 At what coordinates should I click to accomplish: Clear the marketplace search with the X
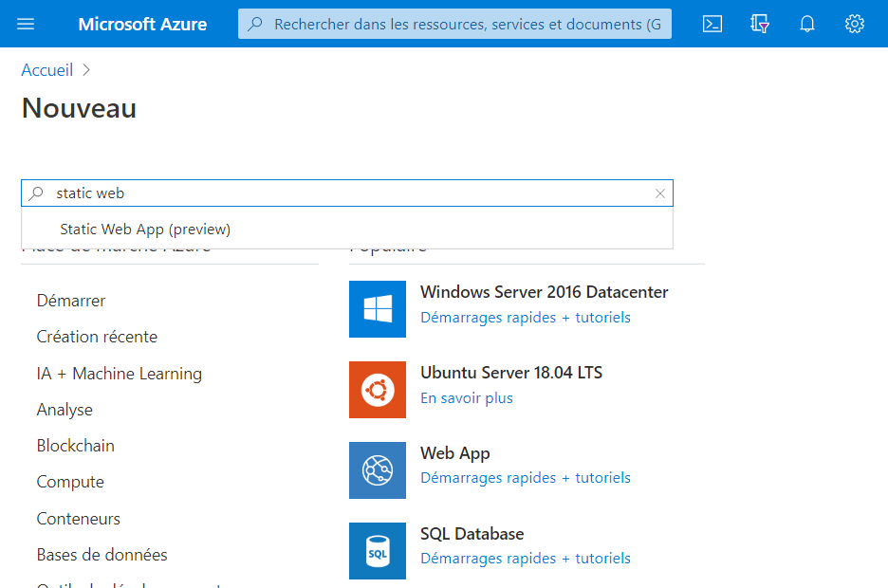[x=660, y=193]
